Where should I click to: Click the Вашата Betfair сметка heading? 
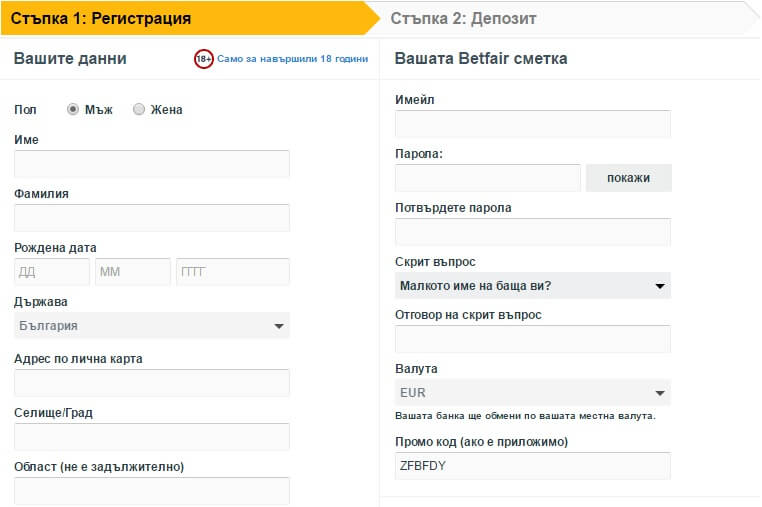pyautogui.click(x=481, y=58)
